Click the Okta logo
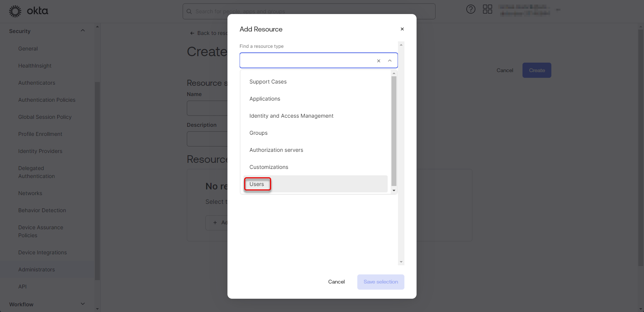The height and width of the screenshot is (312, 644). point(29,11)
